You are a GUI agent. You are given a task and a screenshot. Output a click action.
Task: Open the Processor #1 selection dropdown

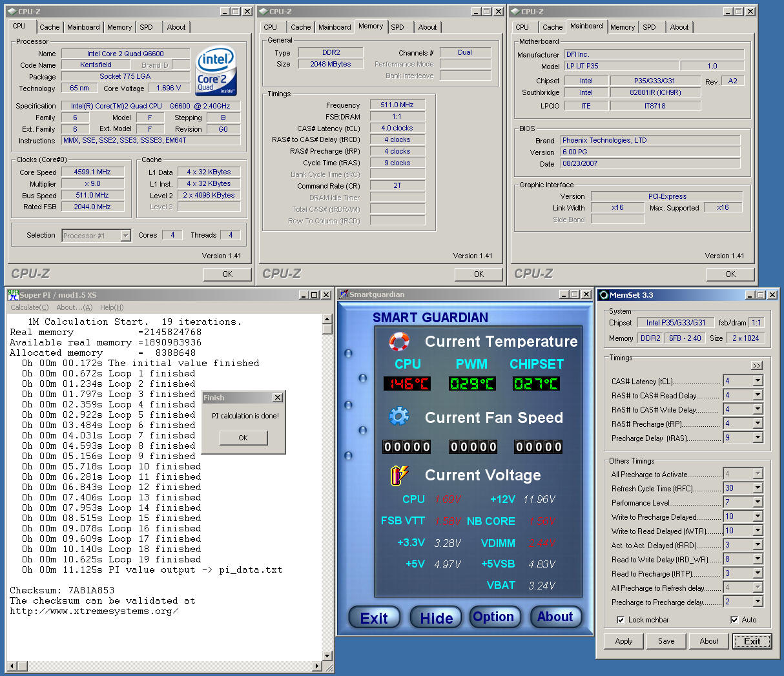[x=125, y=236]
